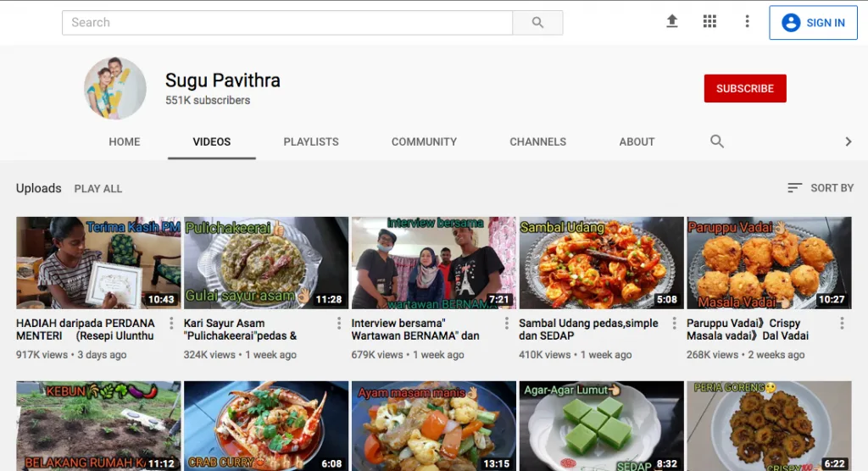Open the upload video icon

tap(672, 22)
